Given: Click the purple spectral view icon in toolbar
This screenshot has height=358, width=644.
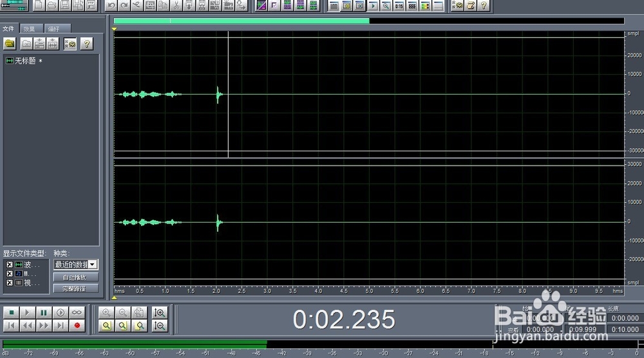Looking at the screenshot, I should 261,5.
